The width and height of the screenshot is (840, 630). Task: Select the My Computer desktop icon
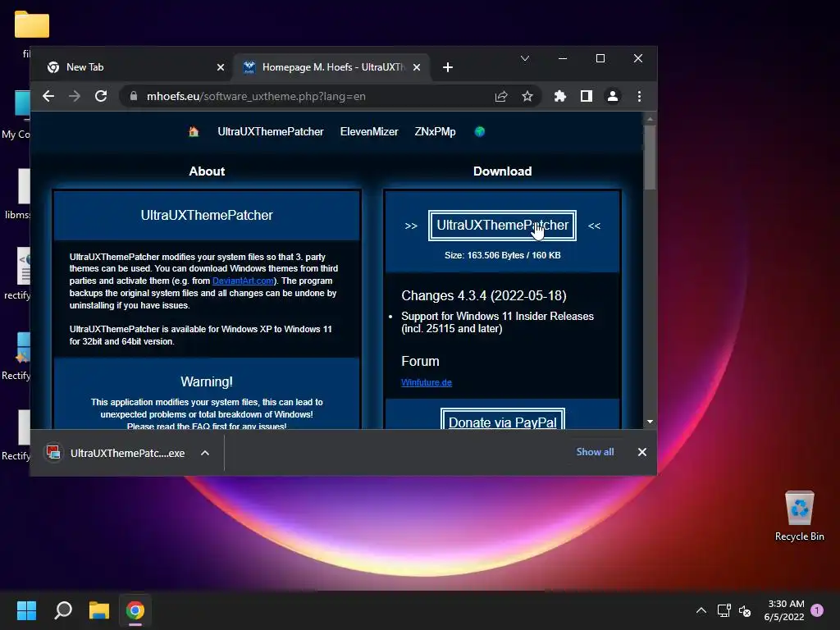[16, 115]
